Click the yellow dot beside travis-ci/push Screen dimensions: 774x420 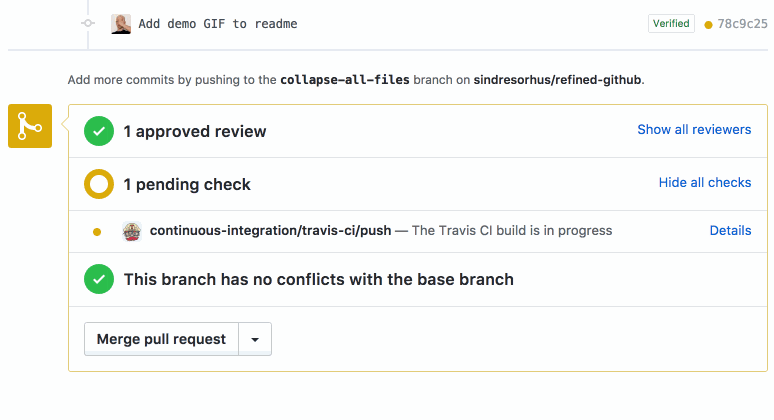(97, 231)
